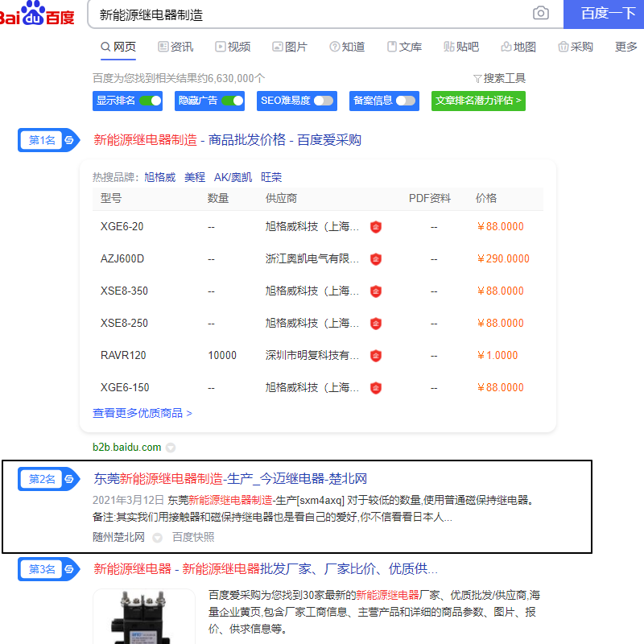Image resolution: width=644 pixels, height=644 pixels.
Task: Click model XGE6-150
Action: pos(125,387)
